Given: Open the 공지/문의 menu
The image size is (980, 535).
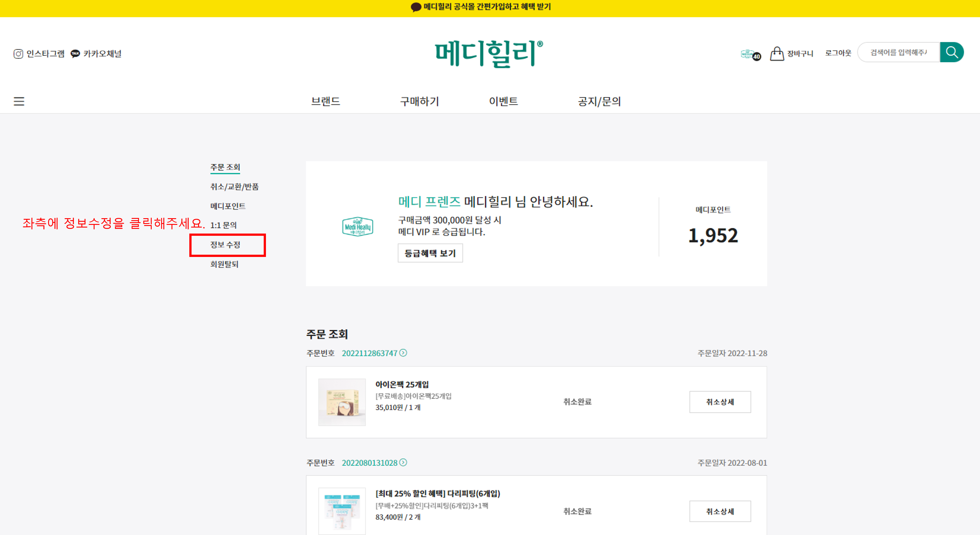Looking at the screenshot, I should (599, 101).
